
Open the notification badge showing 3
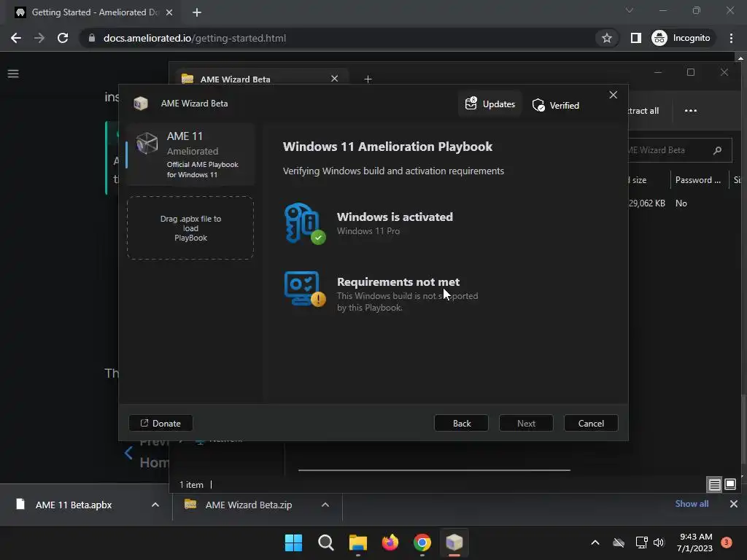(726, 542)
